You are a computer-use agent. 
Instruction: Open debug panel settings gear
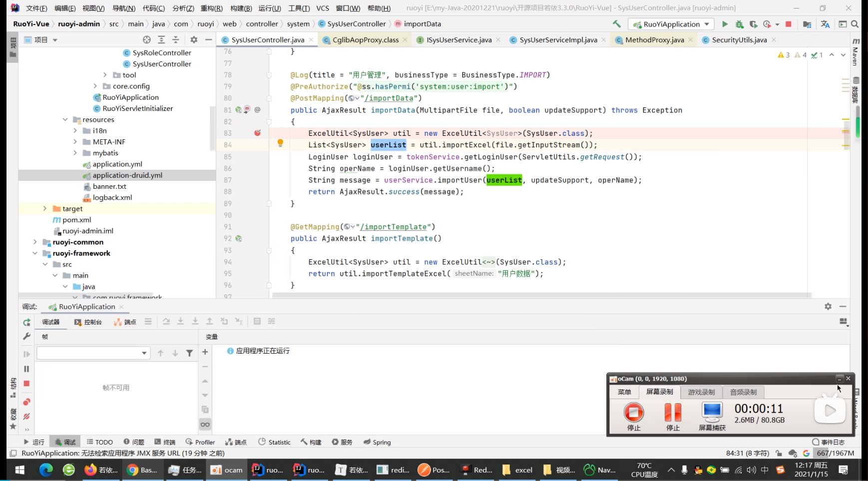[828, 306]
